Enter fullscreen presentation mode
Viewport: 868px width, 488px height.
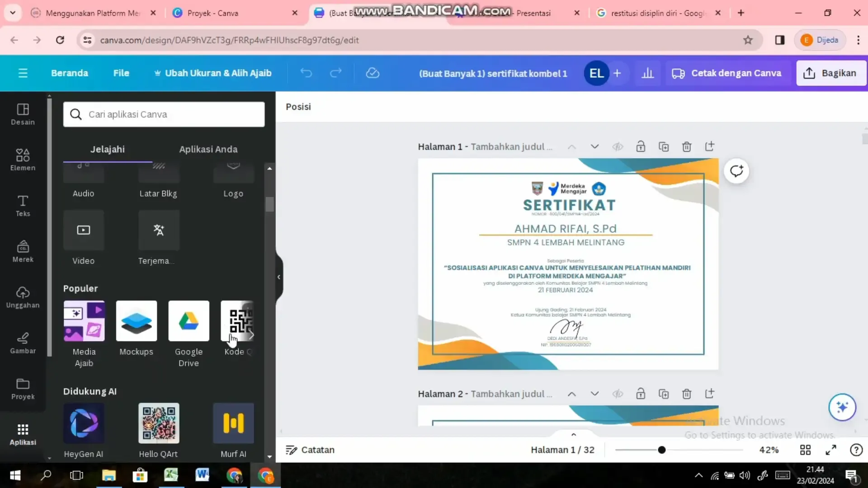(830, 450)
